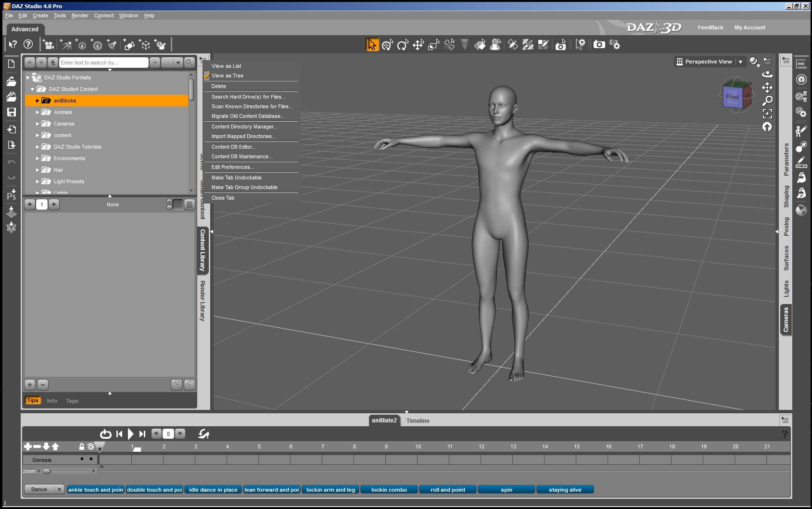Viewport: 812px width, 509px height.
Task: Click the save file icon in left sidebar
Action: coord(12,112)
